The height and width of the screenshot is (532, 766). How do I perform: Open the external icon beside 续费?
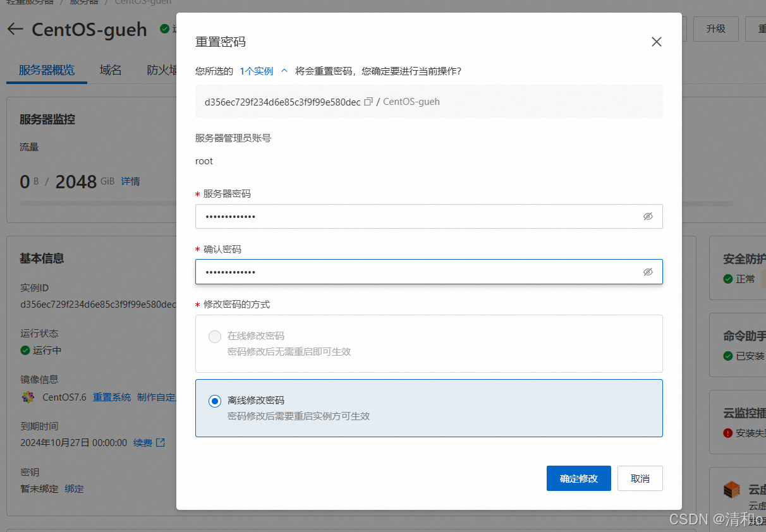(x=161, y=443)
